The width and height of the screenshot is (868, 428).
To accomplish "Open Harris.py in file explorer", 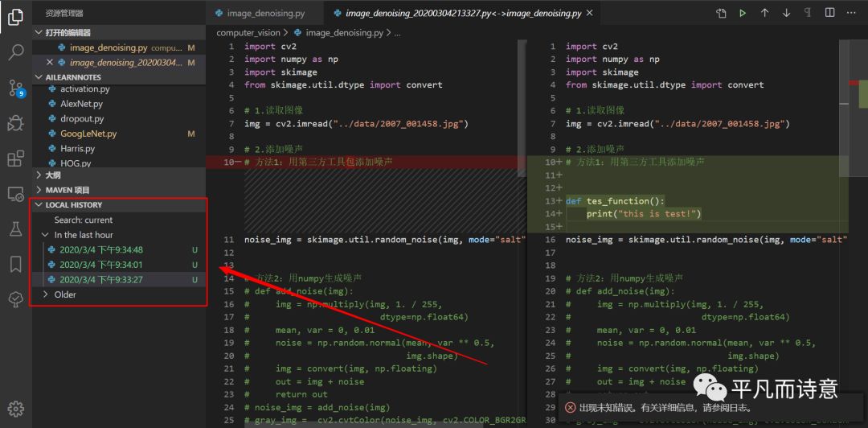I will click(119, 149).
